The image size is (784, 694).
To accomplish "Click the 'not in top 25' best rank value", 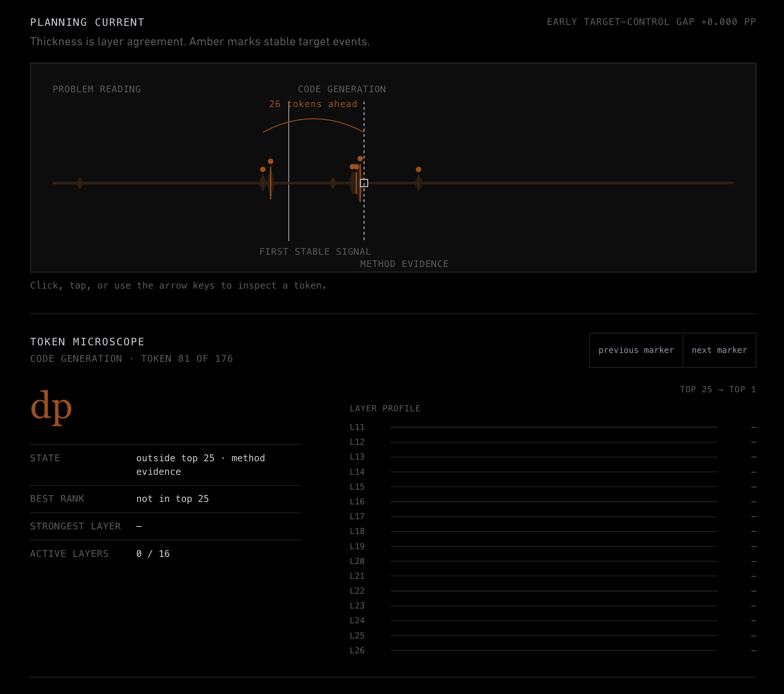I will click(x=172, y=499).
